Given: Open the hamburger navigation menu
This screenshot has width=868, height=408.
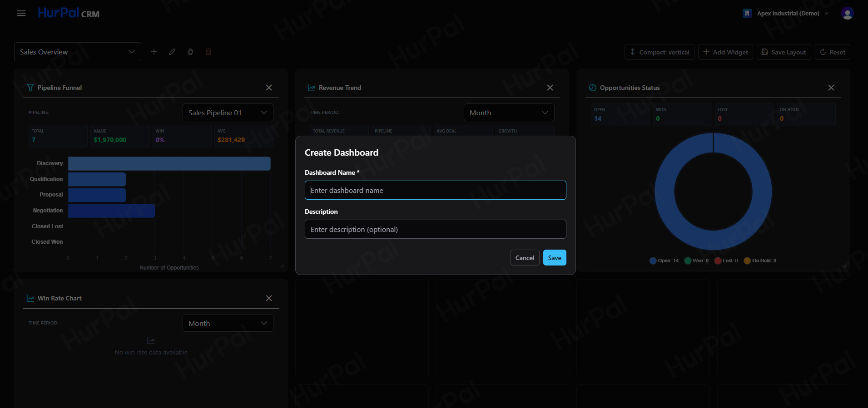Looking at the screenshot, I should pos(21,13).
